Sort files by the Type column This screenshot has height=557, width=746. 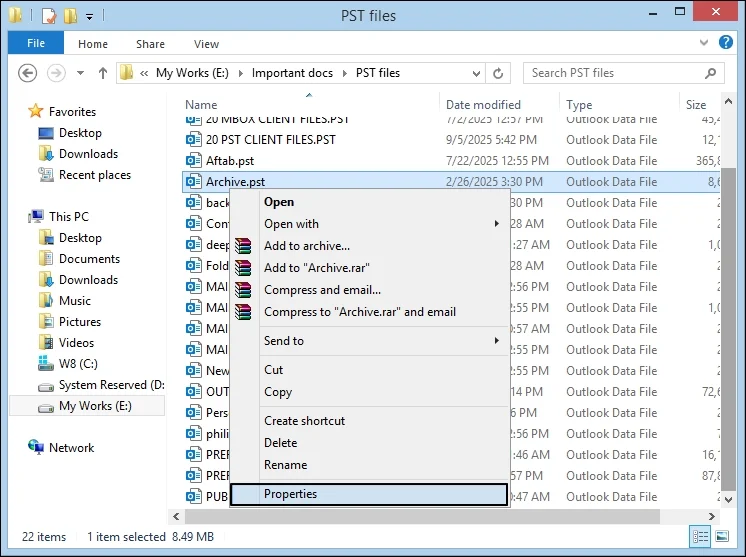click(619, 105)
